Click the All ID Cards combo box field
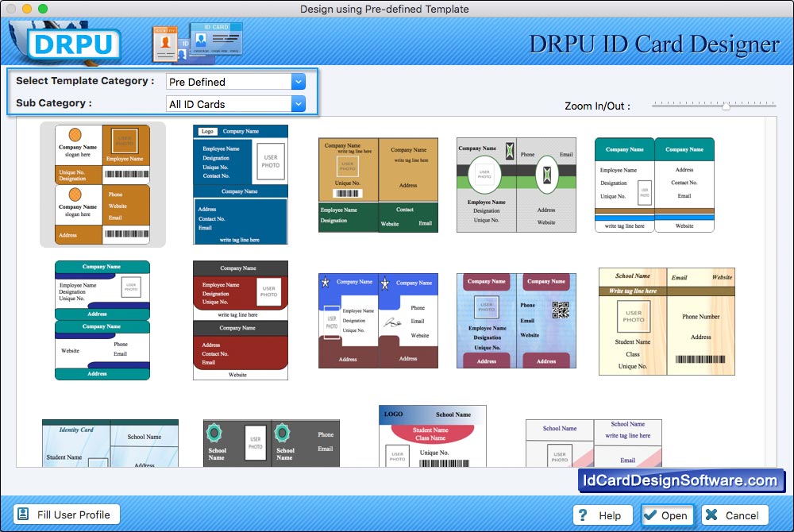The width and height of the screenshot is (794, 532). [236, 104]
